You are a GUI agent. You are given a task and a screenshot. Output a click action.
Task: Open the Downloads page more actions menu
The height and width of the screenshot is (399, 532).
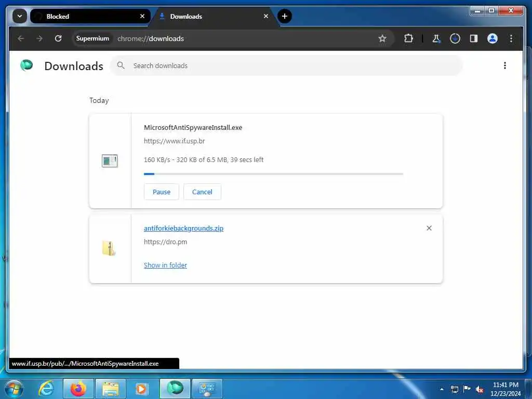click(505, 65)
